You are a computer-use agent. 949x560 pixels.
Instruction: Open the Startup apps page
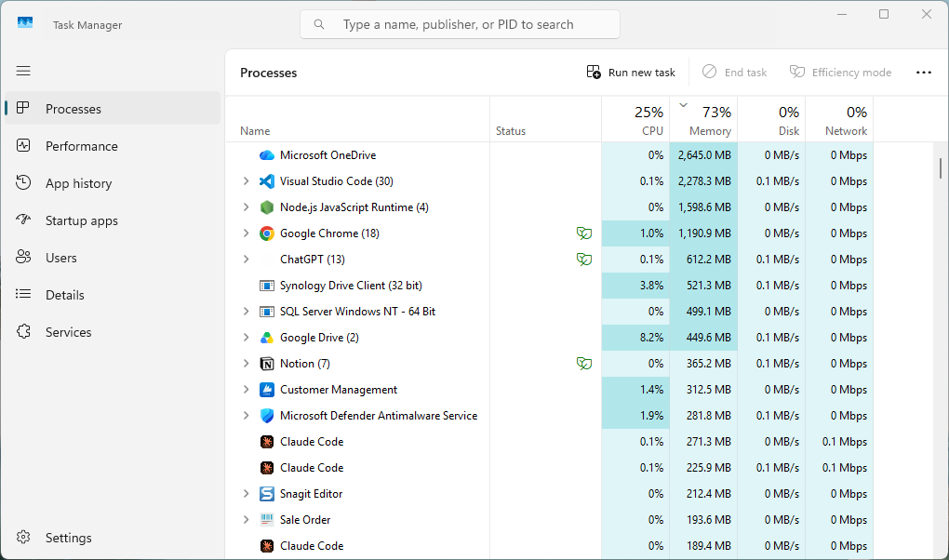(113, 220)
